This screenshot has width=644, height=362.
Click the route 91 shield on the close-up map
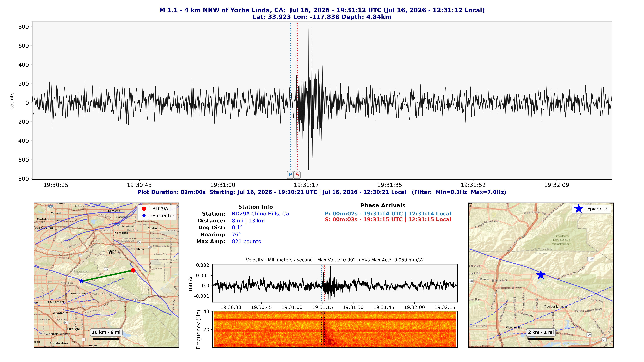coord(604,340)
